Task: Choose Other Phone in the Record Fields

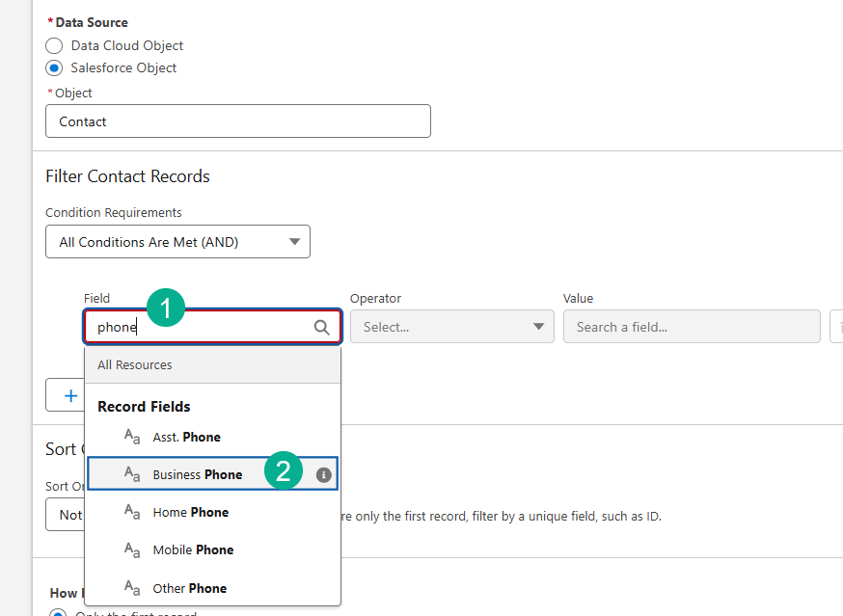Action: (190, 588)
